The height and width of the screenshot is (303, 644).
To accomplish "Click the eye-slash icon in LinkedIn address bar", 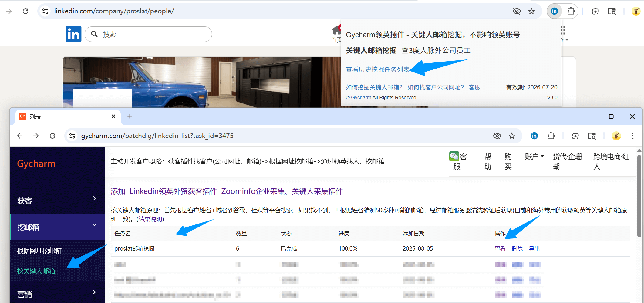I will pos(517,11).
